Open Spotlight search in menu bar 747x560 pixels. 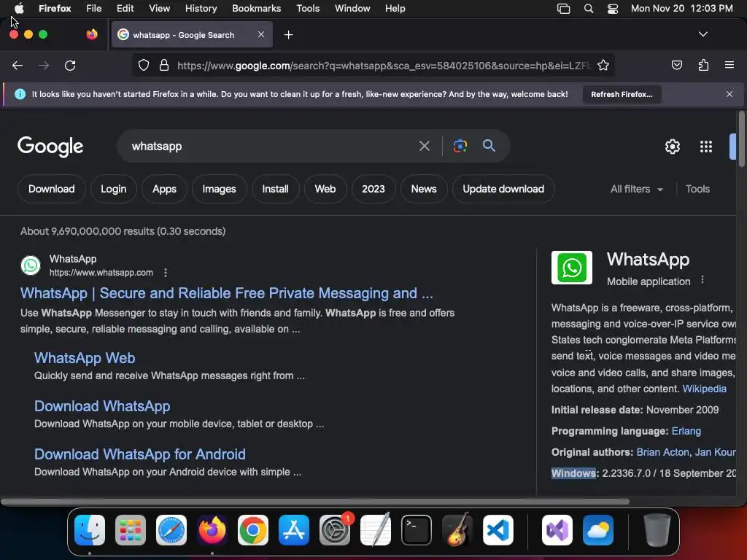pos(589,9)
